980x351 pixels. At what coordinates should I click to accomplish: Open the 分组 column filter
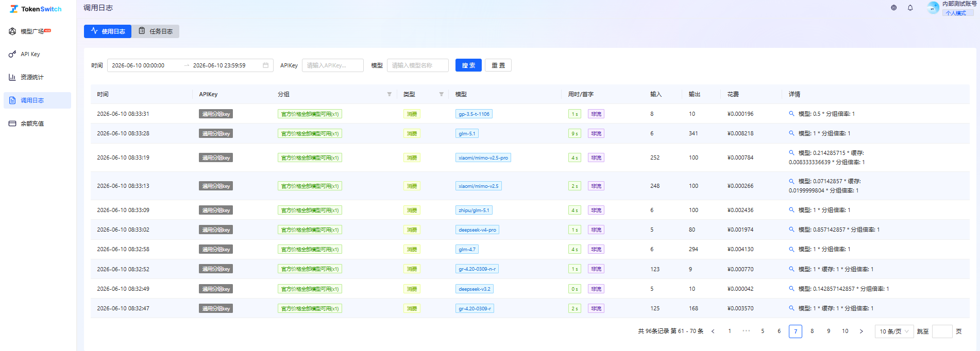point(390,94)
